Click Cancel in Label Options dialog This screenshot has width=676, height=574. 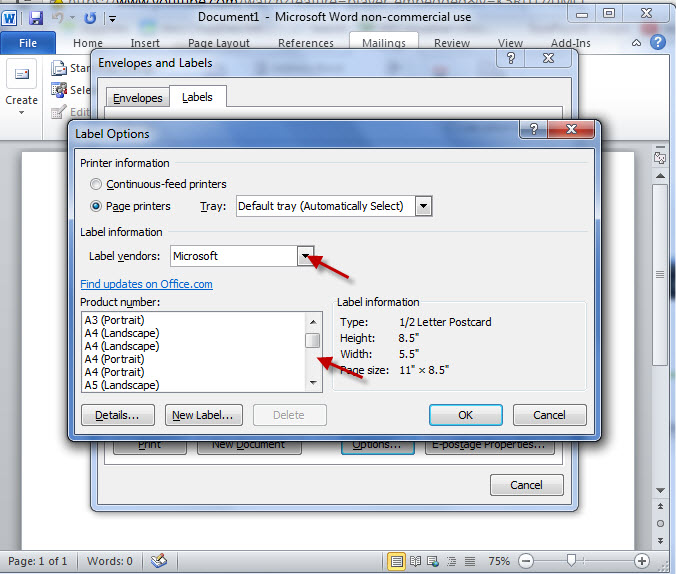pos(549,415)
